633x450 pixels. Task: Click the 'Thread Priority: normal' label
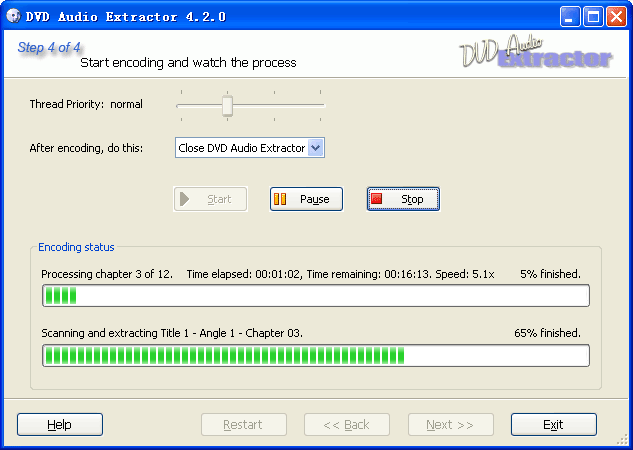click(x=86, y=104)
